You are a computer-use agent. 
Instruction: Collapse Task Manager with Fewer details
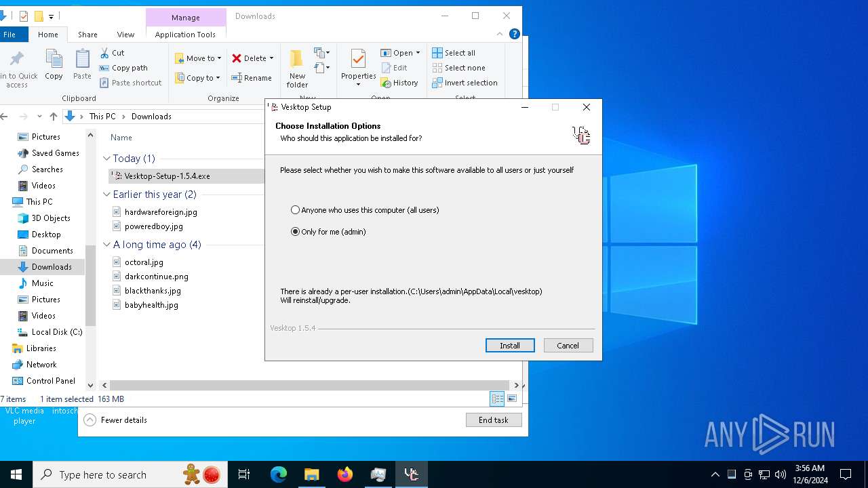(115, 420)
